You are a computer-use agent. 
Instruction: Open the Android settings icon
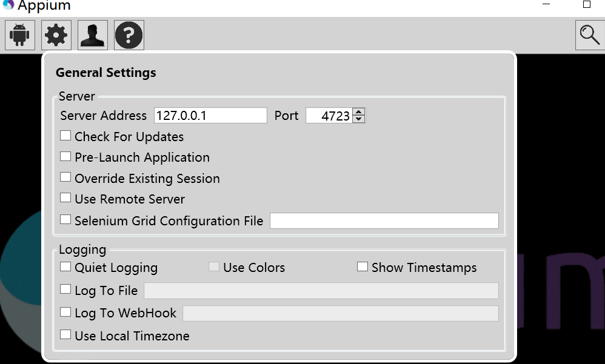point(19,35)
